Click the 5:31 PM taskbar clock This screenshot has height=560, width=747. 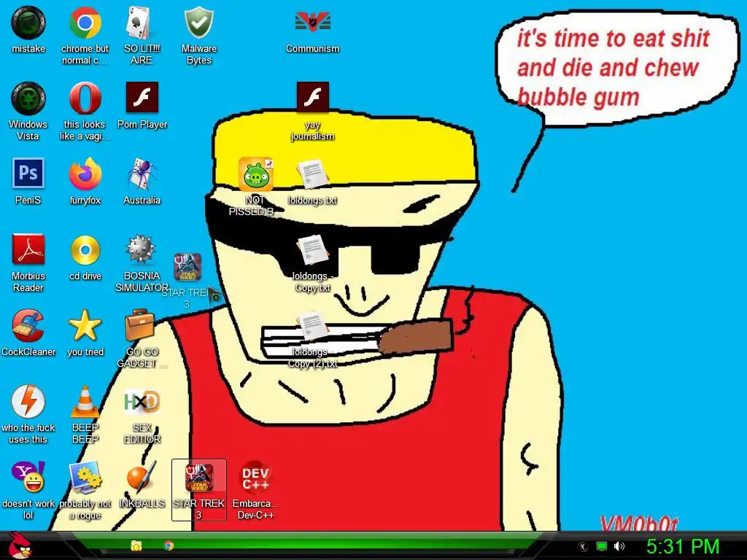click(682, 546)
